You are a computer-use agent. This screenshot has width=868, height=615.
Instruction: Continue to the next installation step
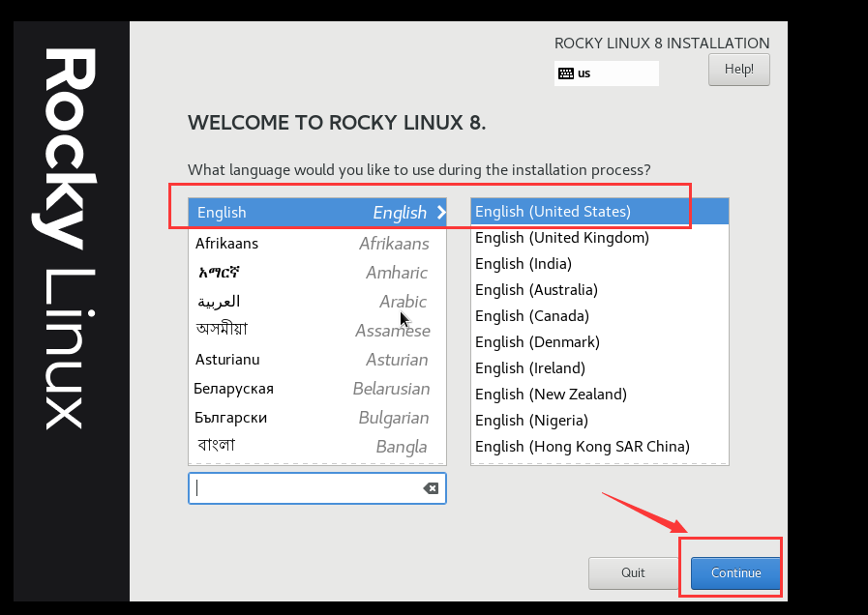735,573
